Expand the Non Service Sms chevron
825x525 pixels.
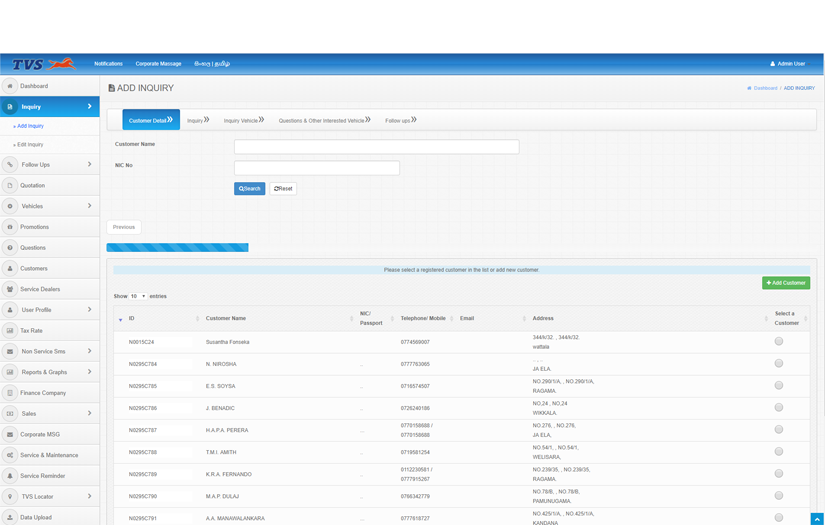(x=89, y=351)
